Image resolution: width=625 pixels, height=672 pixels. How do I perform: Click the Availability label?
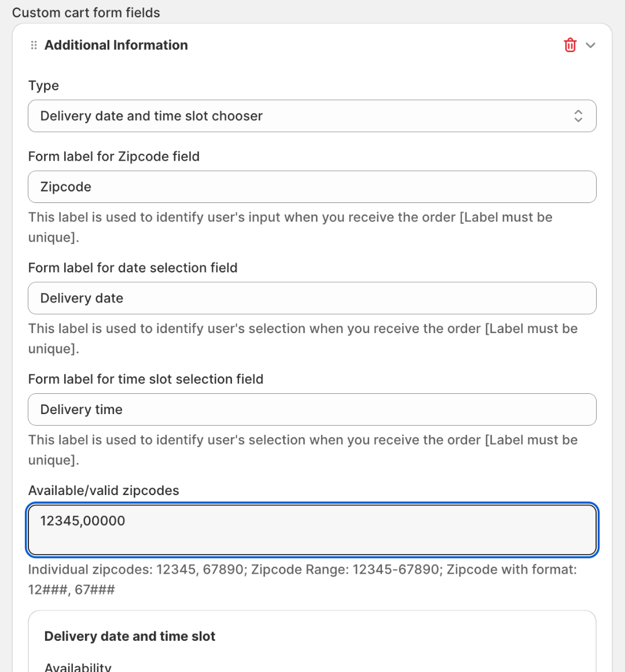pos(78,667)
